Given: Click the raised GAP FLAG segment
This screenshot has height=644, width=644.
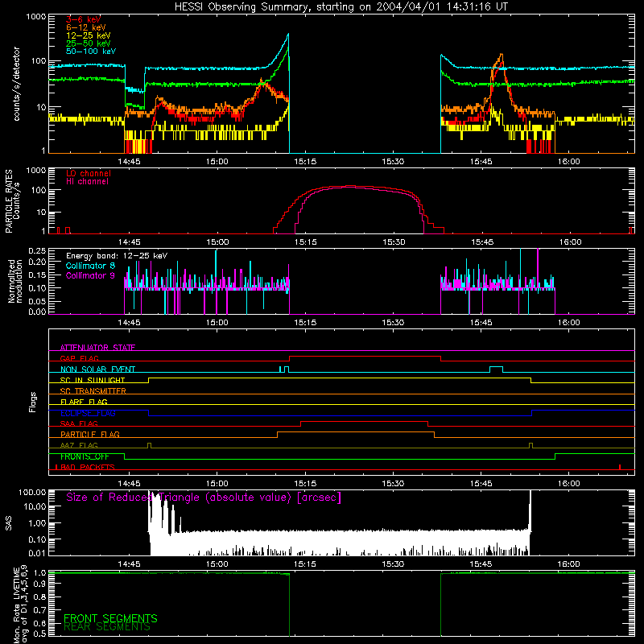Looking at the screenshot, I should (x=365, y=357).
